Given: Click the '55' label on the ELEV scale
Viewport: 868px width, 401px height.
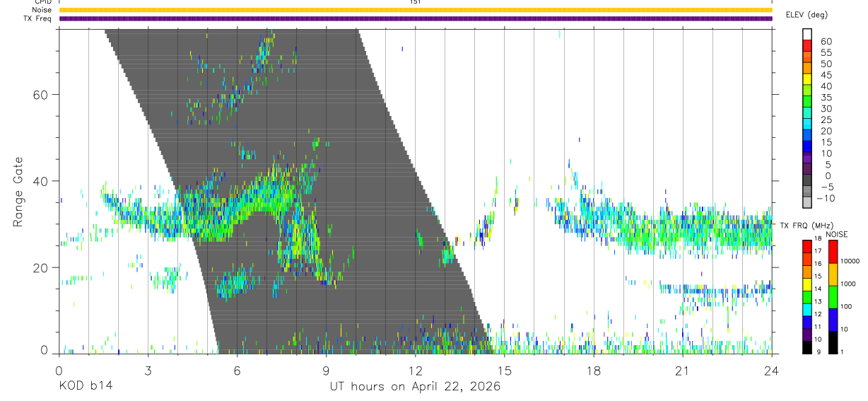Looking at the screenshot, I should (x=826, y=53).
